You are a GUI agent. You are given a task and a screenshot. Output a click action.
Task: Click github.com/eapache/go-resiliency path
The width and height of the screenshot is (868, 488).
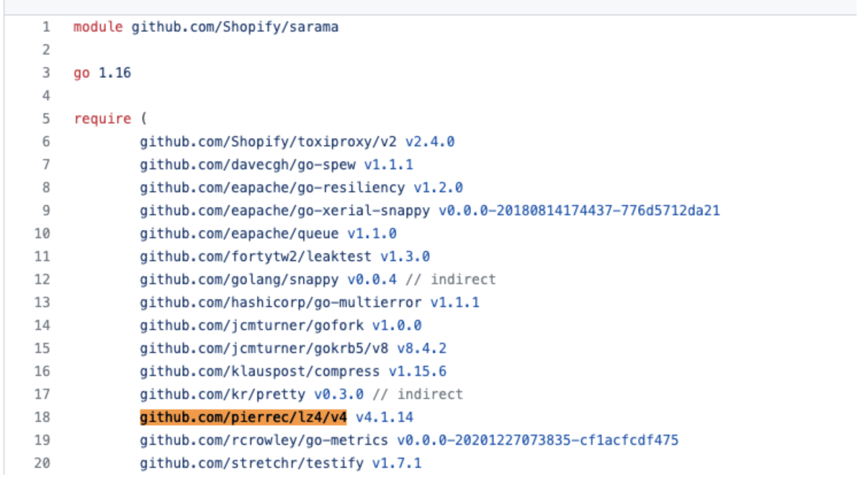pos(272,188)
